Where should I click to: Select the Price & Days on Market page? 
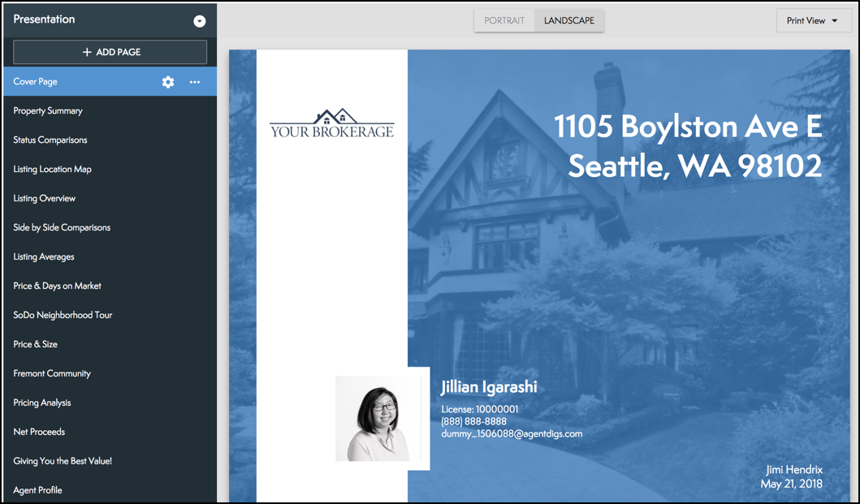57,286
